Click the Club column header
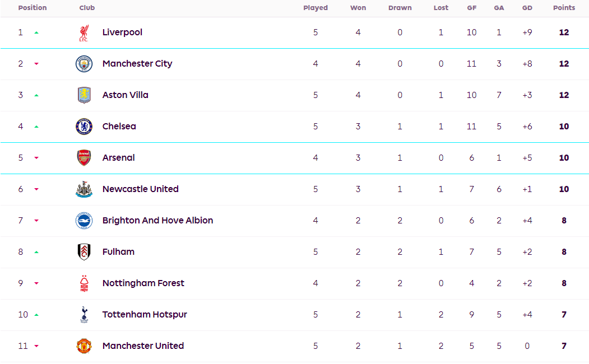This screenshot has width=589, height=364. (x=87, y=8)
